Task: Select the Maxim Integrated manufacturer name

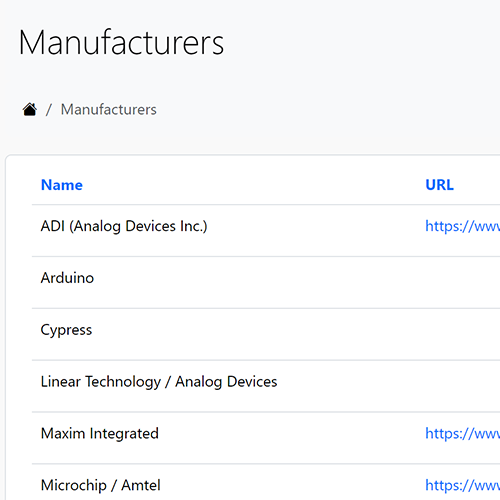Action: pos(100,434)
